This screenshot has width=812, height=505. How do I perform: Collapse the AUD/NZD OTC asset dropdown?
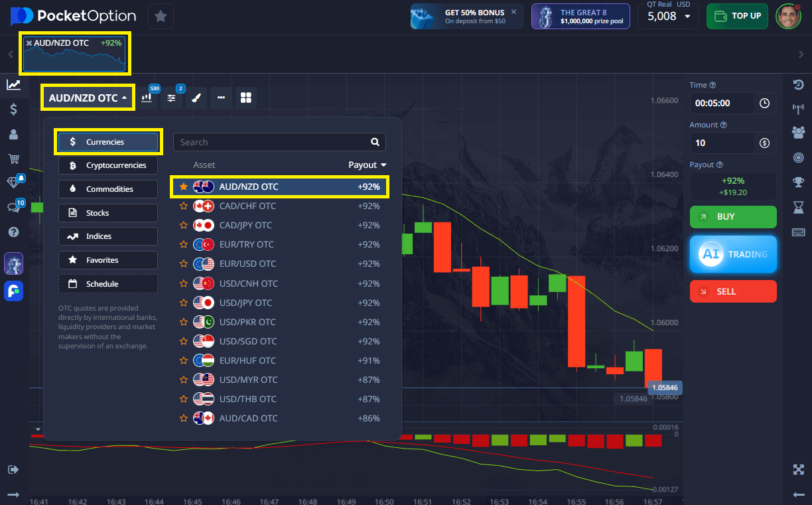point(88,98)
